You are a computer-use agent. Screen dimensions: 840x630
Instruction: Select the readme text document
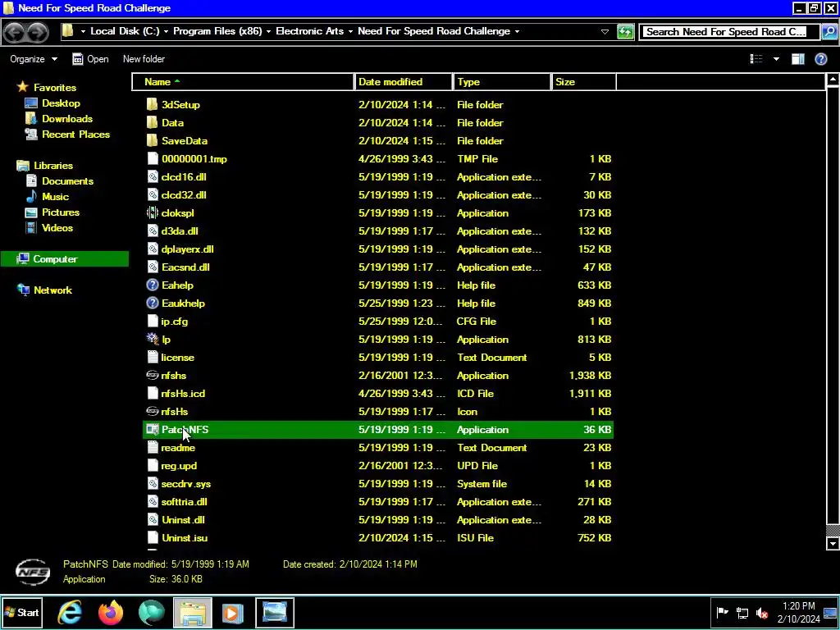178,448
